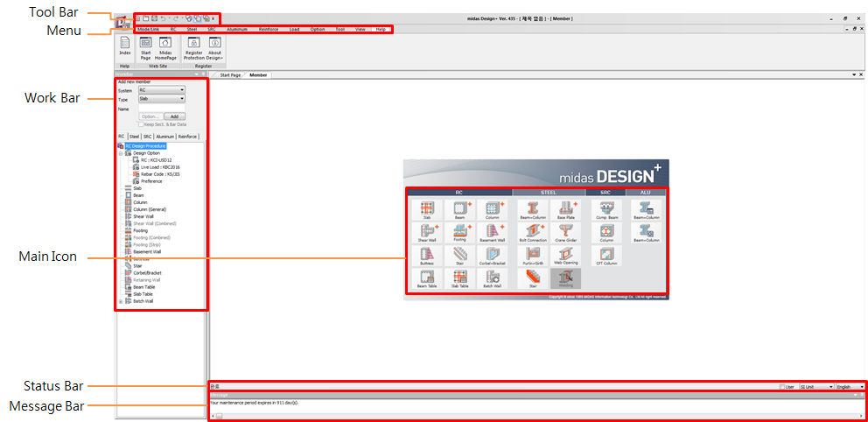Collapse the Design Option tree node
Screen dimensions: 868x422
click(x=121, y=153)
